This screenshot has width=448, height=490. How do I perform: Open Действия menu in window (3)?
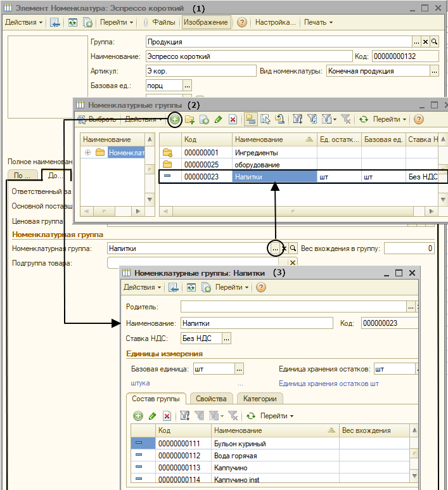(142, 287)
